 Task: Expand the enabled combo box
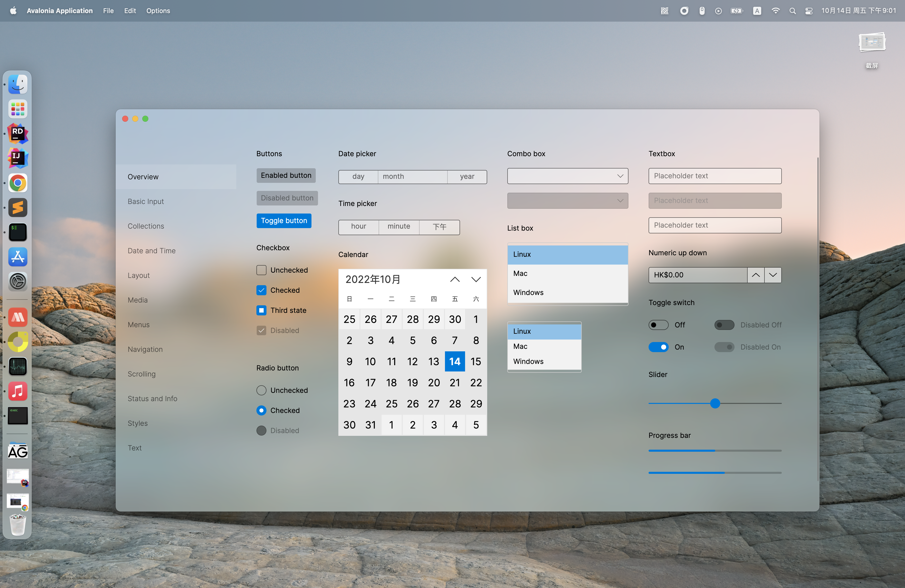tap(567, 176)
